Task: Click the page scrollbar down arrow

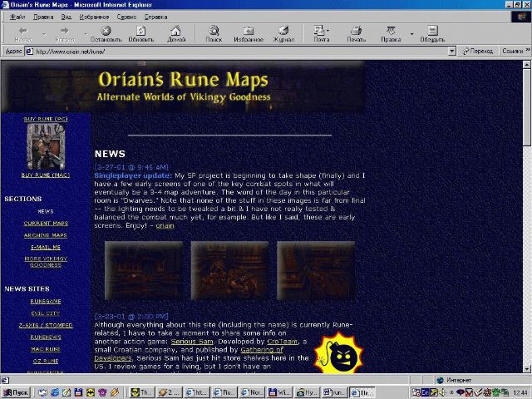Action: 526,369
